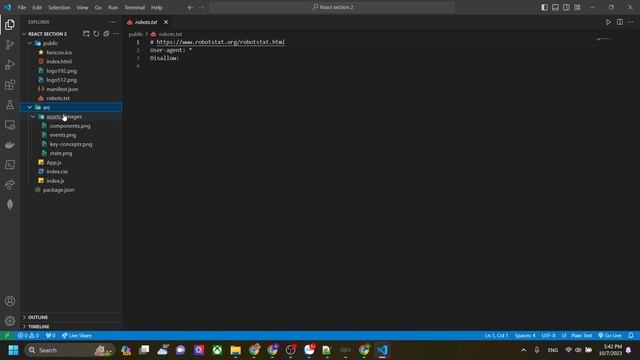640x360 pixels.
Task: Open the Remote Explorer view
Action: (10, 125)
